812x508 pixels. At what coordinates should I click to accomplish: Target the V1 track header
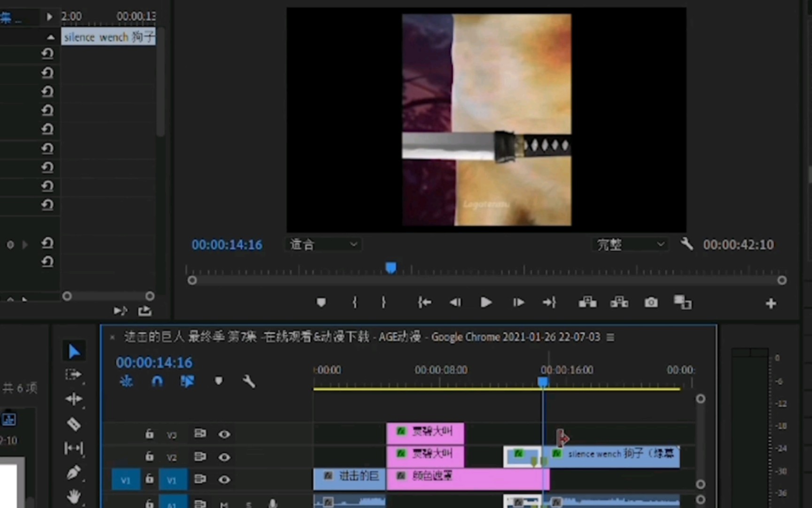172,480
